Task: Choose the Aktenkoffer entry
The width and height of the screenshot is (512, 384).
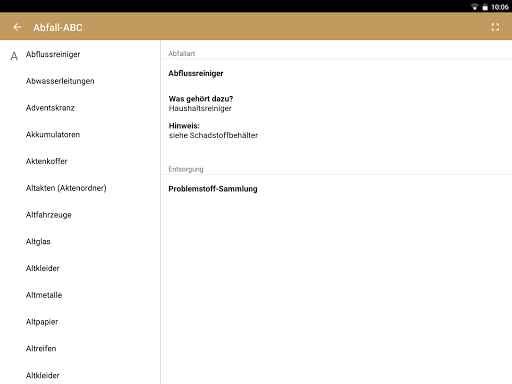Action: coord(80,161)
